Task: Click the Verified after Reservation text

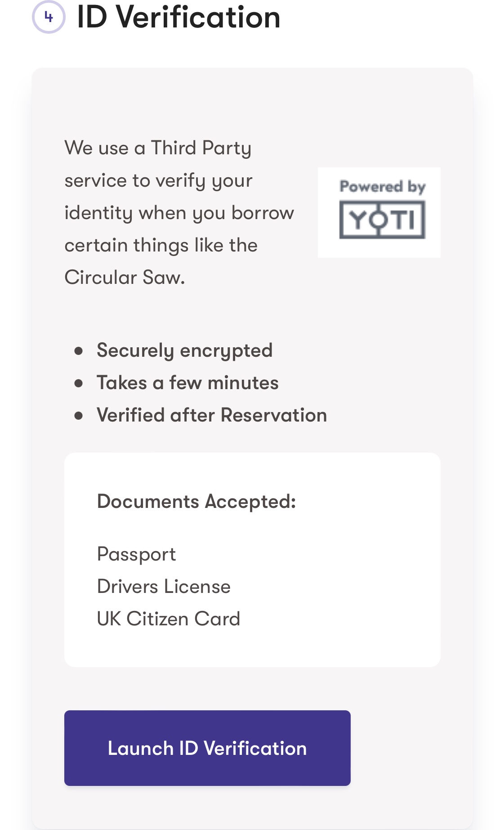Action: (x=212, y=415)
